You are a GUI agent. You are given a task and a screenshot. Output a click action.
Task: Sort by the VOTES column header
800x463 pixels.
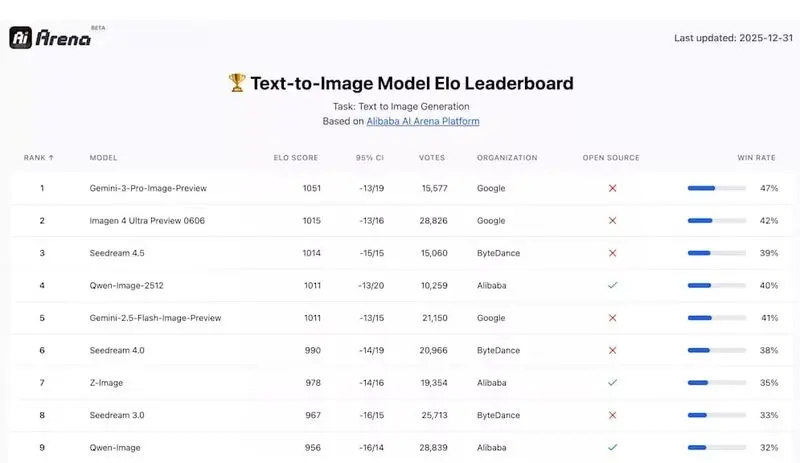point(432,158)
